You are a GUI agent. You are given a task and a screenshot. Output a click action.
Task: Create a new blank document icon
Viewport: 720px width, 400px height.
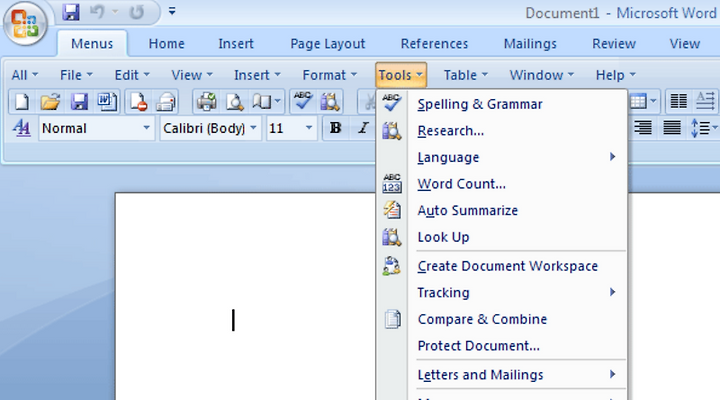(22, 101)
